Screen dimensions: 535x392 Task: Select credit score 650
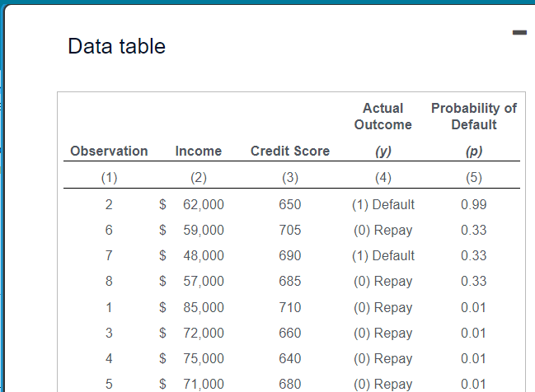tap(290, 204)
